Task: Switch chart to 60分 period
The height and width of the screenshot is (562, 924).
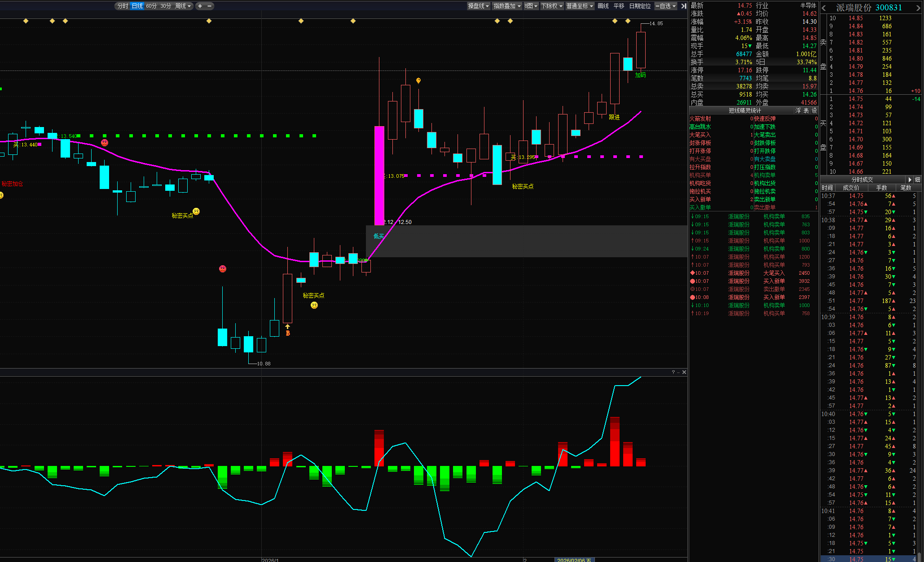Action: 151,6
